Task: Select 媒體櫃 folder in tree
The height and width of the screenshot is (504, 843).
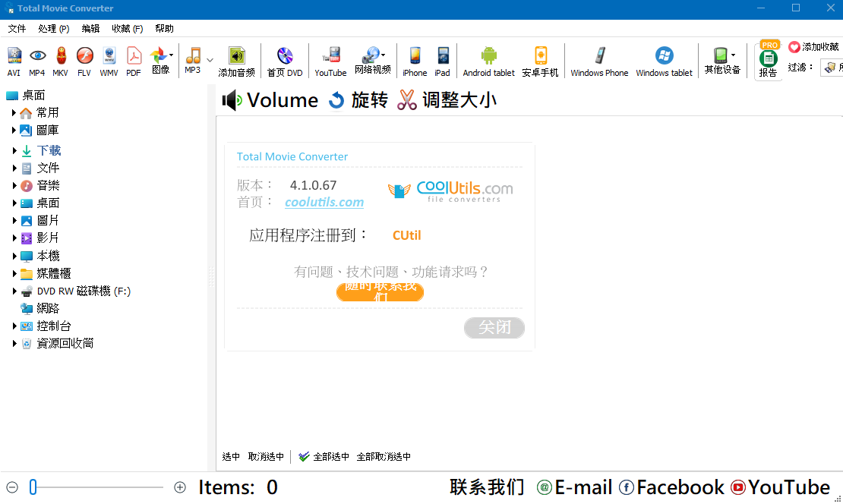Action: pos(46,273)
